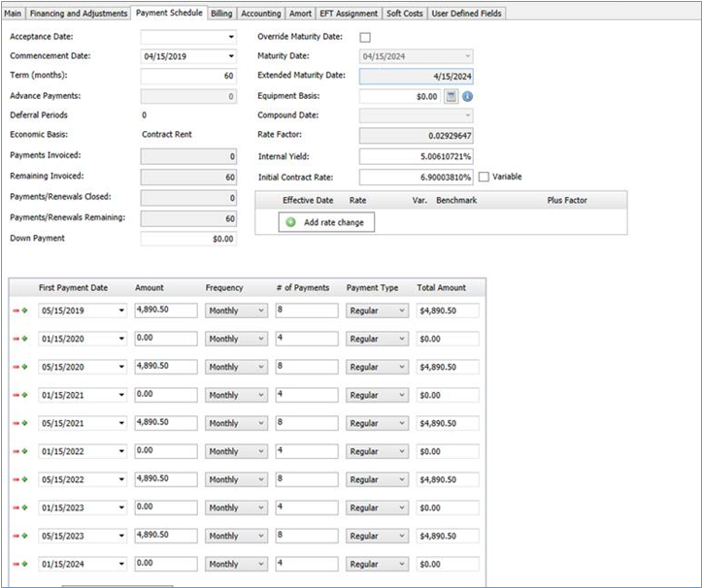Click the Equipment Basis amount field
The image size is (703, 588).
(400, 96)
